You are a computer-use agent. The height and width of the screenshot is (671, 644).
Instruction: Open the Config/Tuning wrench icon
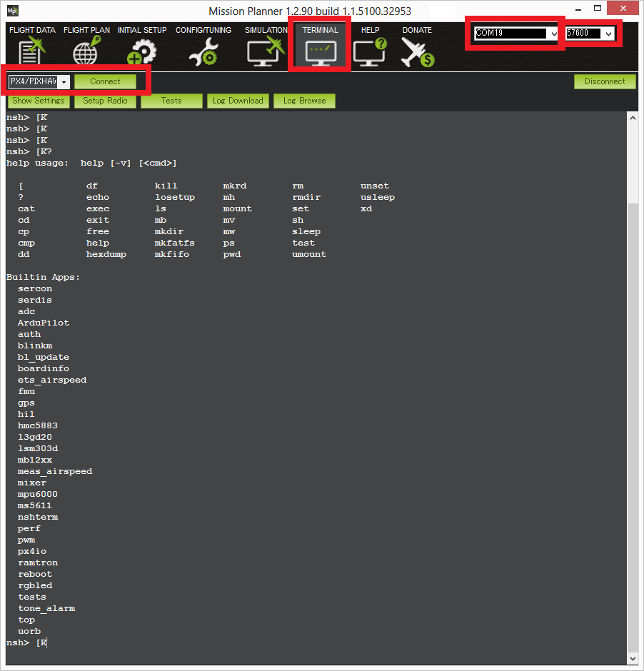(x=203, y=52)
